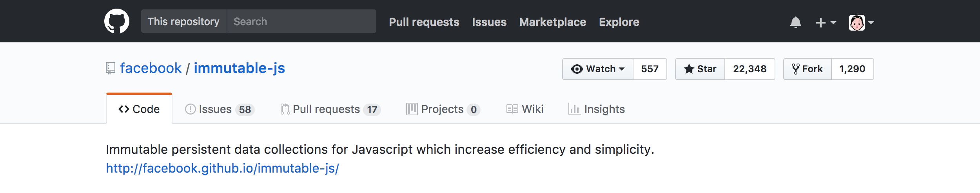The height and width of the screenshot is (193, 980).
Task: Open the notifications bell
Action: (795, 22)
